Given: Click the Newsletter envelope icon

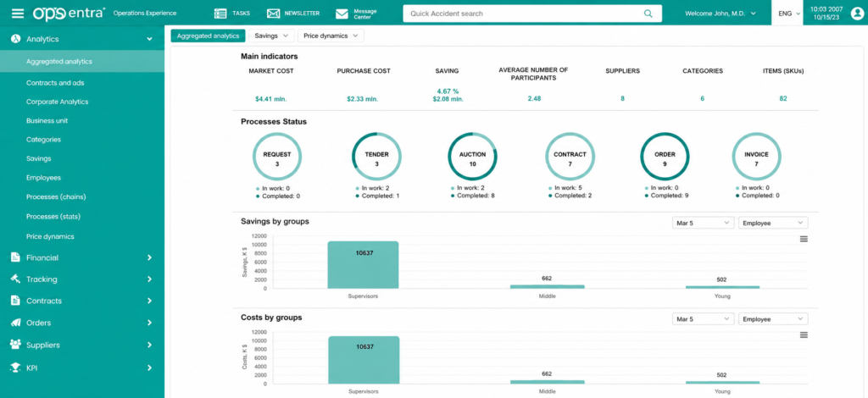Looking at the screenshot, I should [x=273, y=14].
